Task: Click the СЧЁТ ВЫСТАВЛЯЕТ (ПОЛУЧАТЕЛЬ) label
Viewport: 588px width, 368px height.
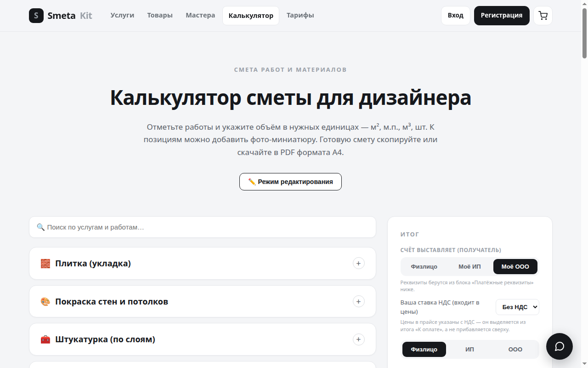Action: click(x=451, y=250)
